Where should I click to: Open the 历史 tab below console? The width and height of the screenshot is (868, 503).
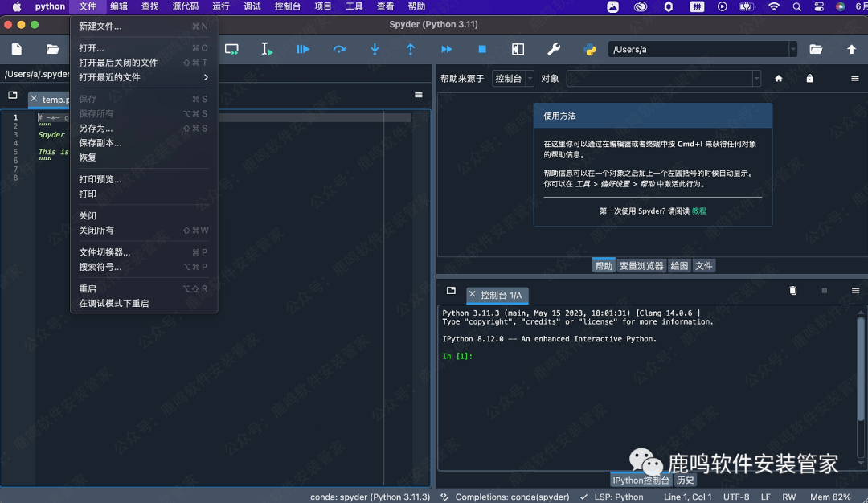click(685, 481)
